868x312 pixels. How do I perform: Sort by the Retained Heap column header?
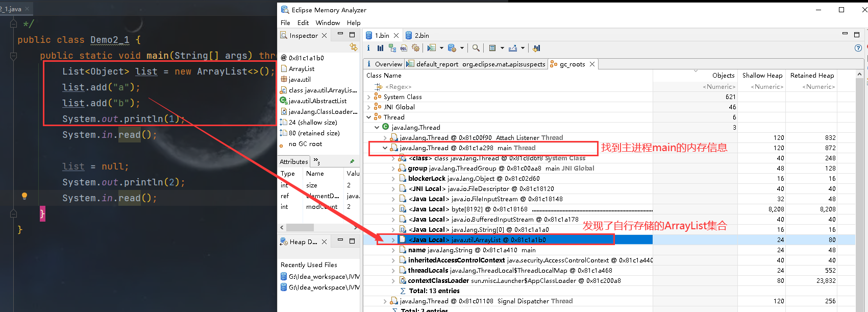812,76
